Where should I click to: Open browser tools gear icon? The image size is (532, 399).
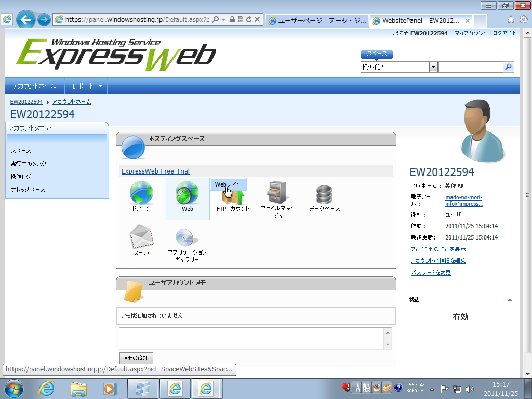[524, 19]
